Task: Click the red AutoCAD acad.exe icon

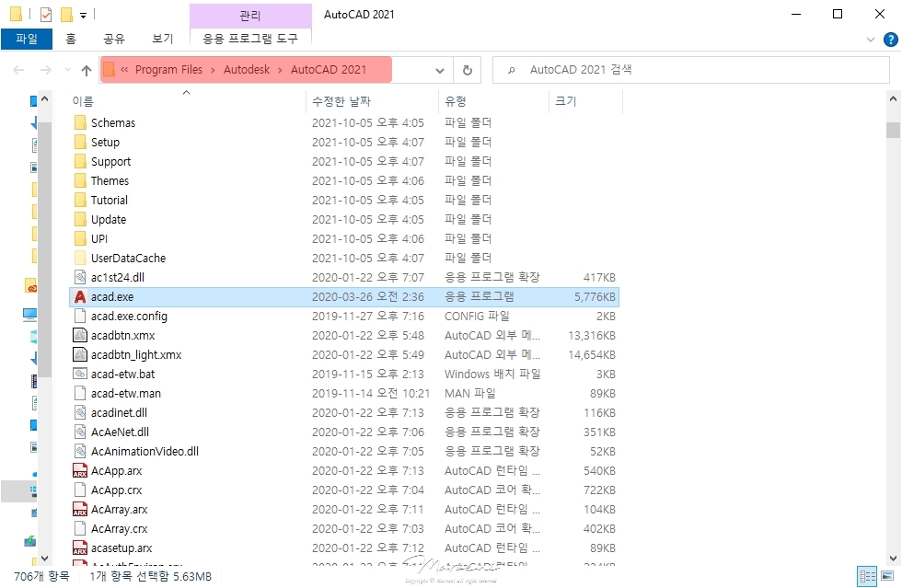Action: point(81,297)
